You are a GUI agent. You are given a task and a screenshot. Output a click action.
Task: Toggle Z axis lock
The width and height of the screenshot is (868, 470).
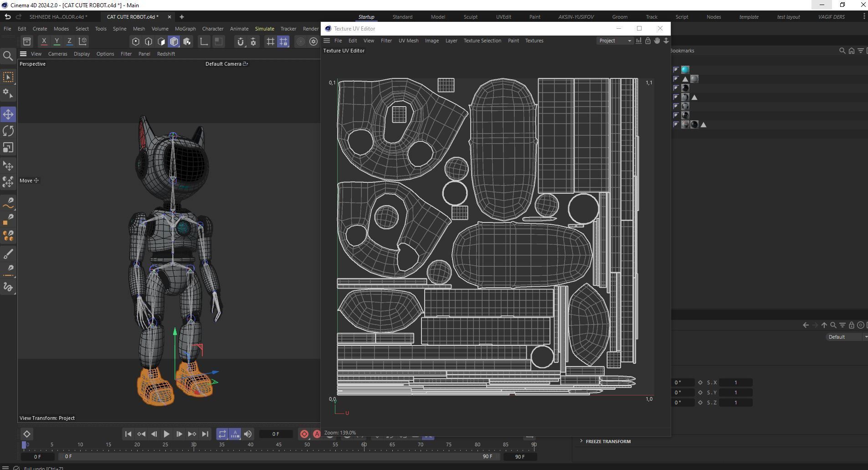point(70,41)
